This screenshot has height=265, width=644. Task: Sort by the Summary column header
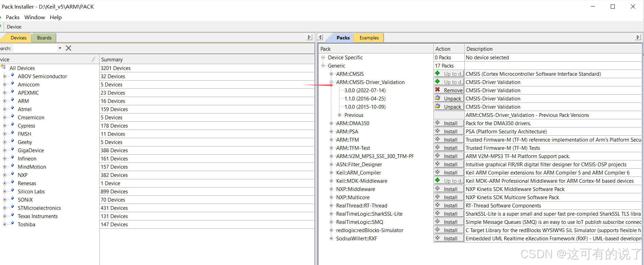click(207, 59)
